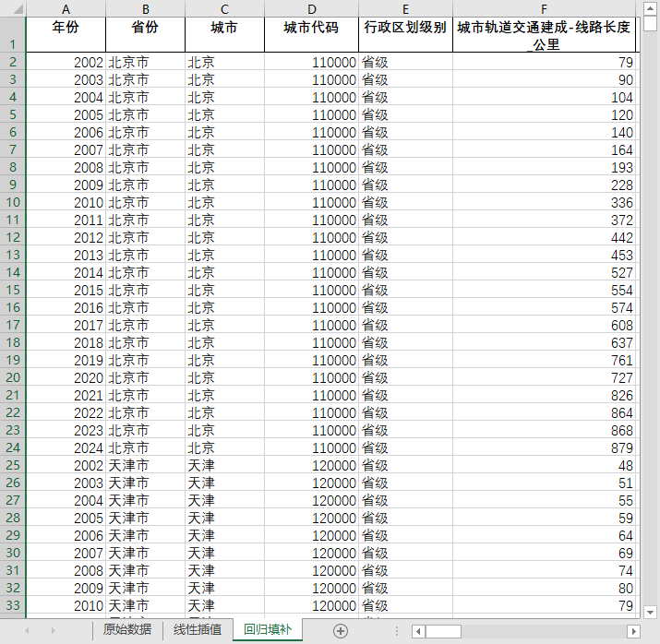
Task: Click 北京 city cell in row 10
Action: click(x=224, y=202)
